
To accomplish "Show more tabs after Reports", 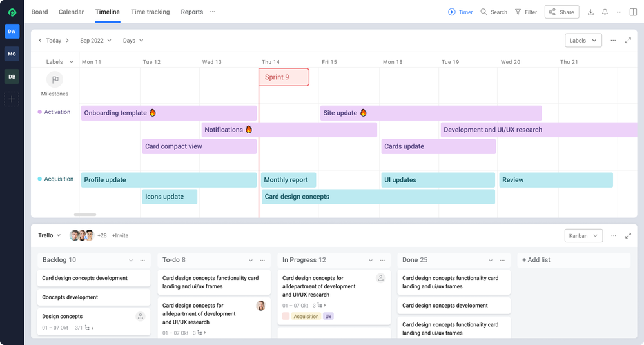I will [212, 12].
